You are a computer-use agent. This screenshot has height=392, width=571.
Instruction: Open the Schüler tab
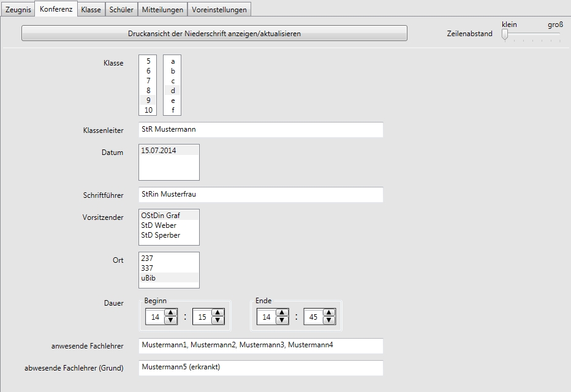click(121, 10)
